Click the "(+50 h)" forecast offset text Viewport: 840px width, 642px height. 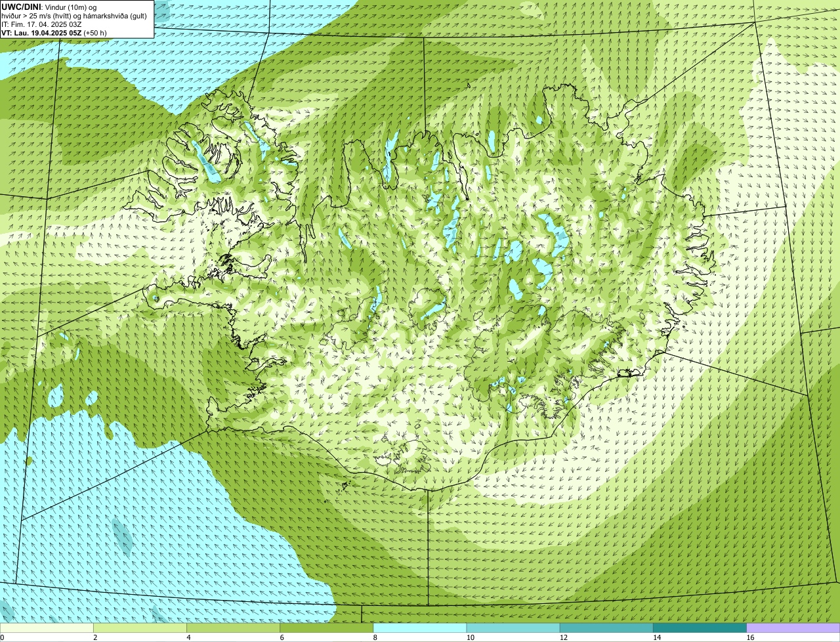coord(95,33)
